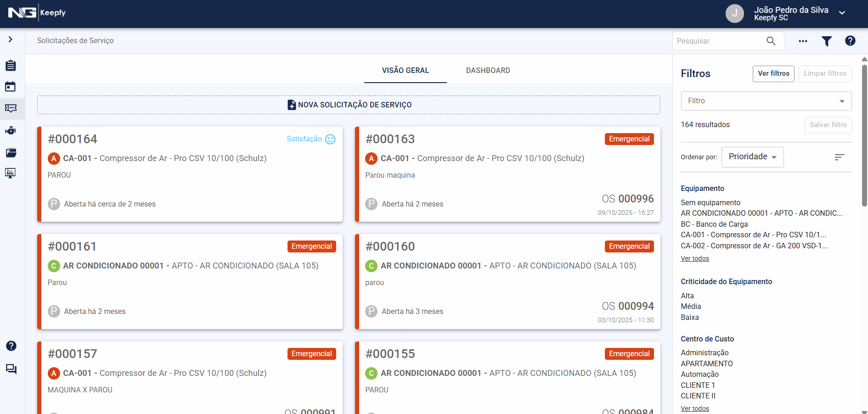This screenshot has height=414, width=868.
Task: Switch to the Dashboard tab
Action: click(488, 70)
